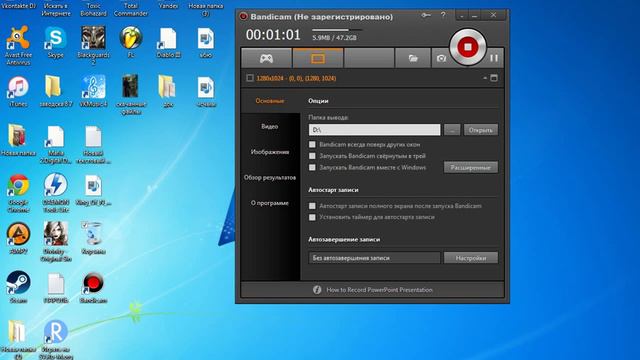The height and width of the screenshot is (360, 640).
Task: Click the output folder path field D:\
Action: click(374, 130)
